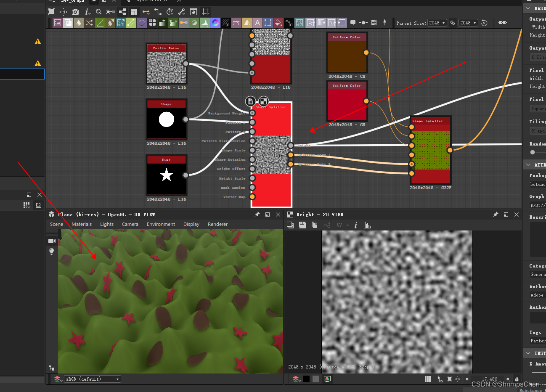Toggle the tiling grid button in the 2D view
Screen dimensions: 546x392
(x=428, y=378)
